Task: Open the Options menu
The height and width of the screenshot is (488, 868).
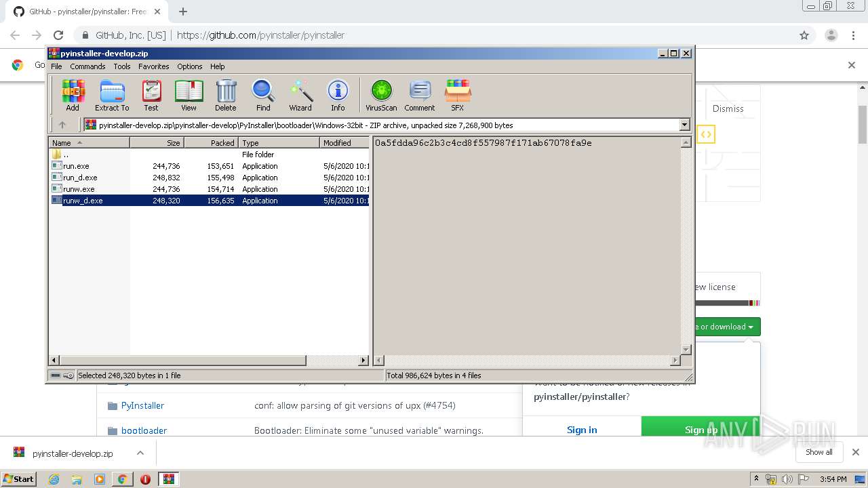Action: (x=190, y=66)
